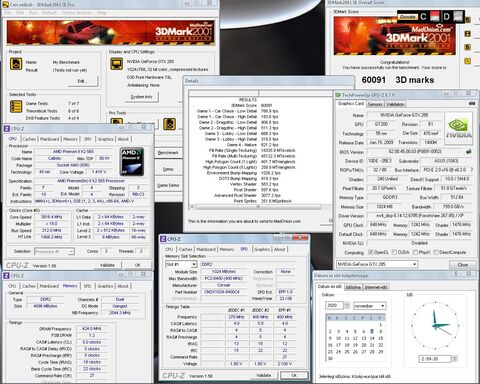Click the Display and CPU Settings monitor icon
Screen dimensions: 480x384
[116, 64]
